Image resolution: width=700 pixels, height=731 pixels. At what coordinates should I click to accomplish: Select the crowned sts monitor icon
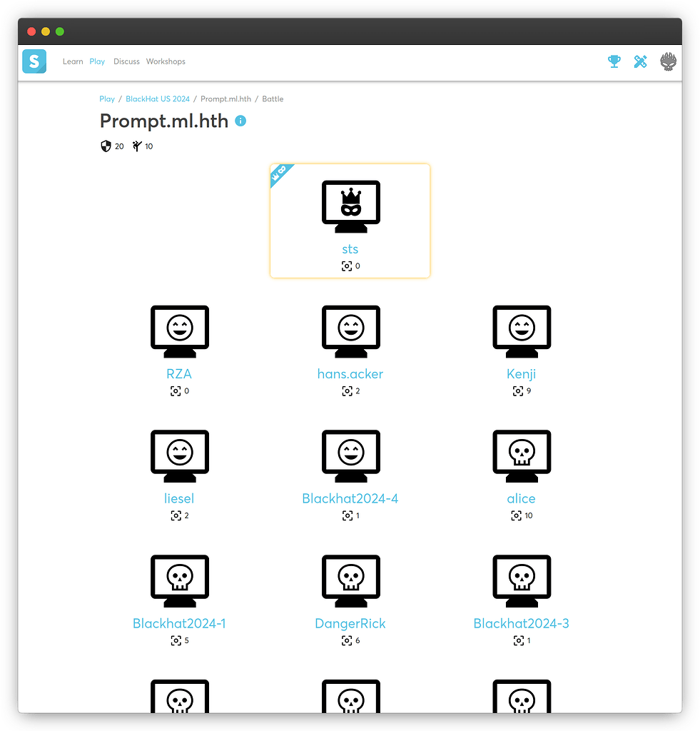(350, 206)
